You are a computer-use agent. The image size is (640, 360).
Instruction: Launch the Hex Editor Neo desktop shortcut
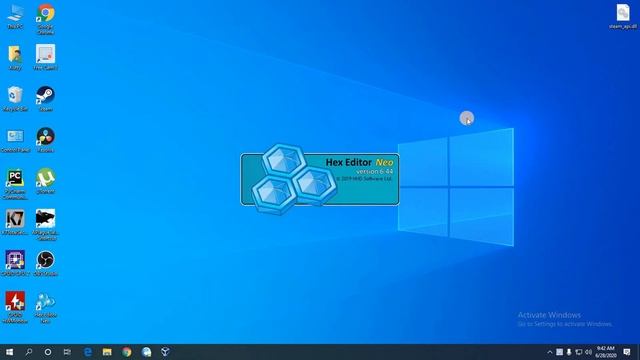coord(45,307)
